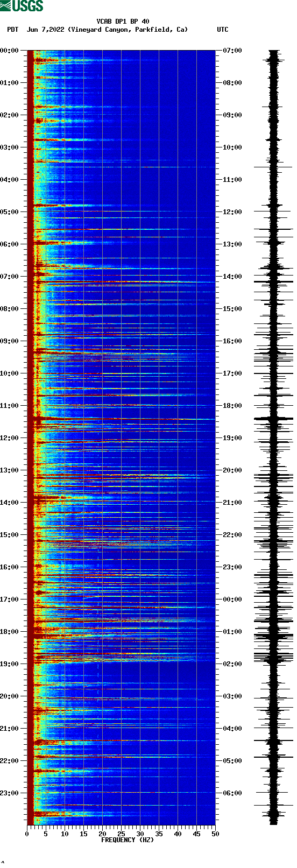Click the USGS logo
297x868 pixels.
pos(22,6)
